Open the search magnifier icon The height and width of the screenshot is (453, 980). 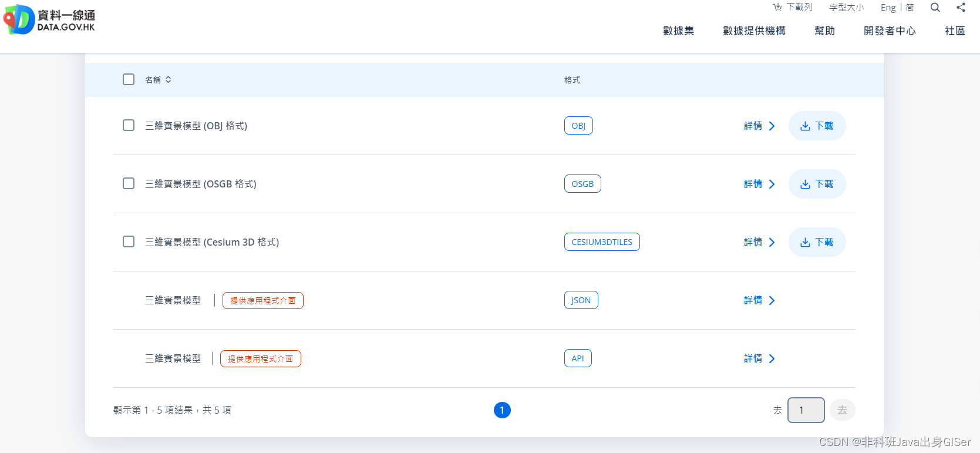935,8
